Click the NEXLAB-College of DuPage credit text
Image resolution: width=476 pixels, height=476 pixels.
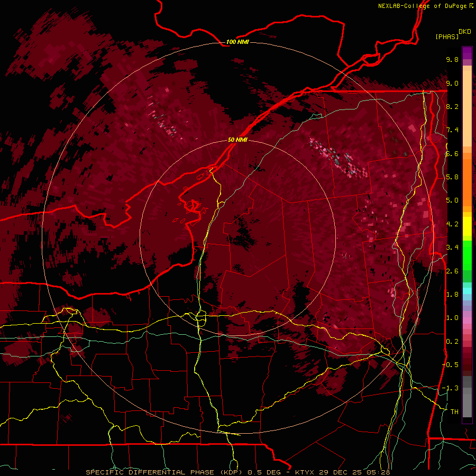pyautogui.click(x=423, y=6)
